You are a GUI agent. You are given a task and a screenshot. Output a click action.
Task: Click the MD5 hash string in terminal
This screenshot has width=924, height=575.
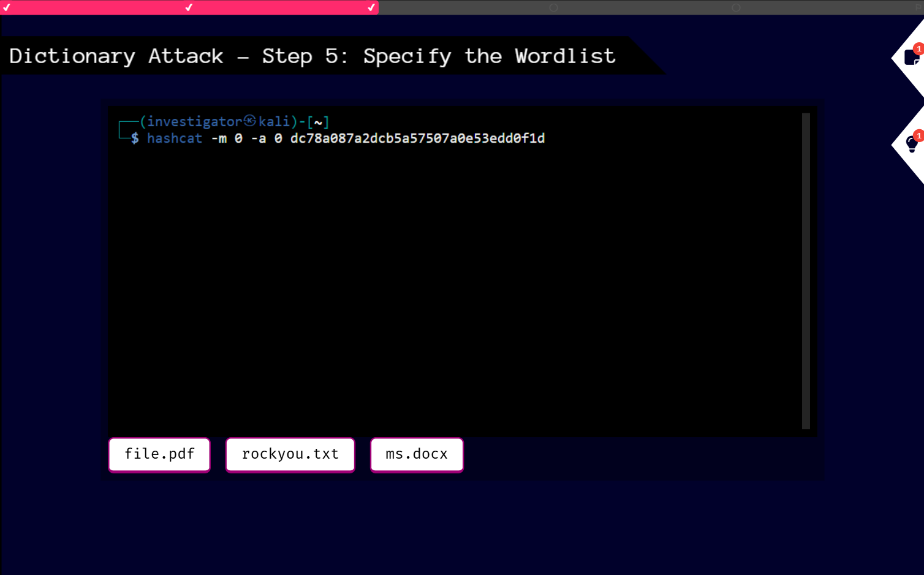tap(417, 138)
